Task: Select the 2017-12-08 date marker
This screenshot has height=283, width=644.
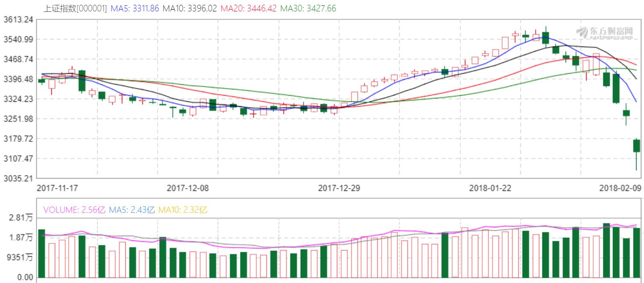Action: 188,188
